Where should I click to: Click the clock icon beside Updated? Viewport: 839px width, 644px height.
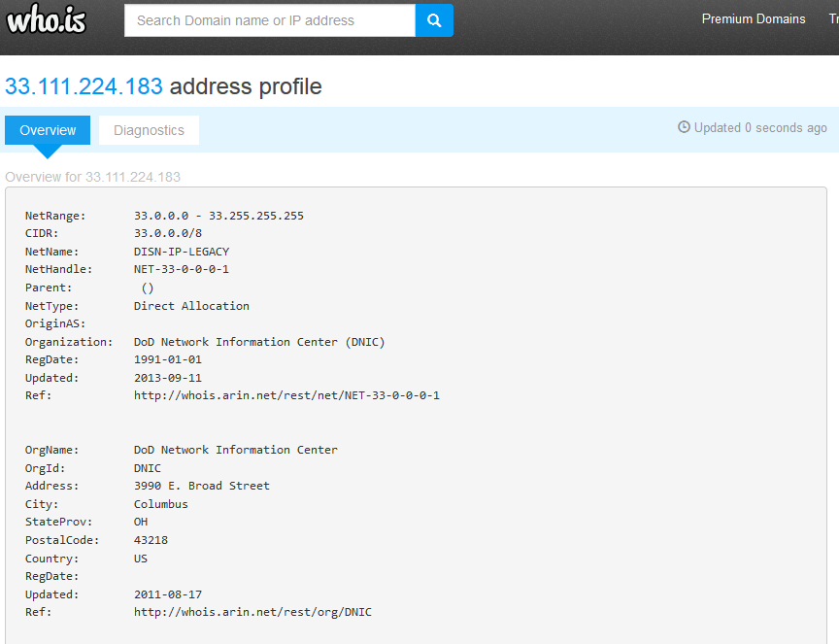pyautogui.click(x=684, y=127)
